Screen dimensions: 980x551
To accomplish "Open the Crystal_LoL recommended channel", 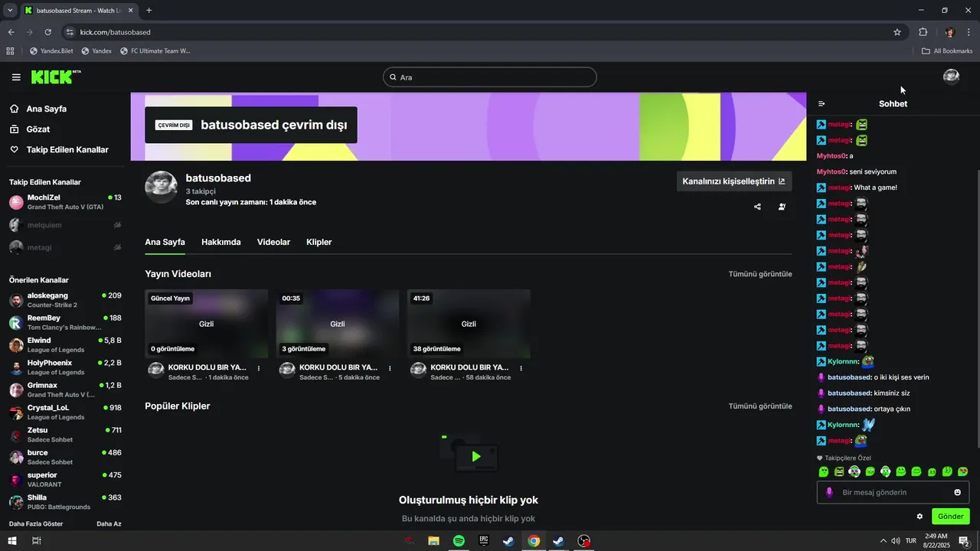I will 65,412.
